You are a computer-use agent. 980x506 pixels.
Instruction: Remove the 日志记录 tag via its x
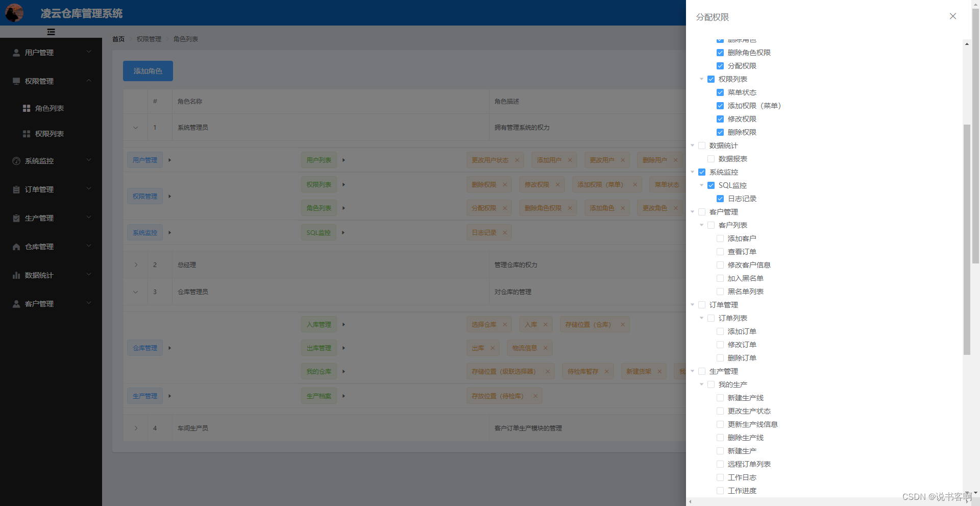[x=505, y=233]
